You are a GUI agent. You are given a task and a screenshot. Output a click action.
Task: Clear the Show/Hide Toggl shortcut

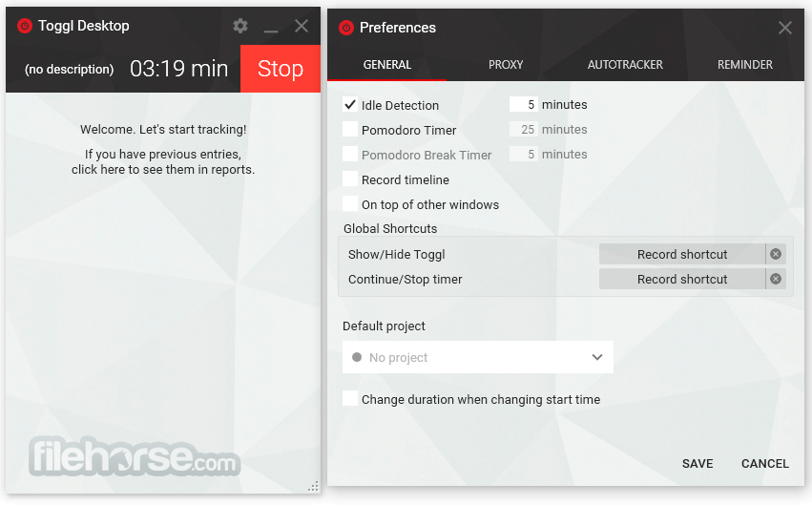[x=775, y=254]
